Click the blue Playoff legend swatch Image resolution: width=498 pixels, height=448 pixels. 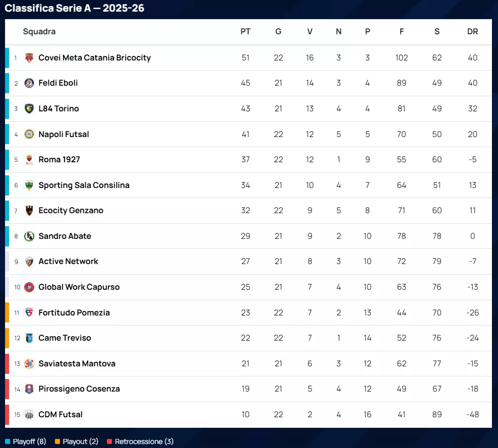(x=8, y=442)
